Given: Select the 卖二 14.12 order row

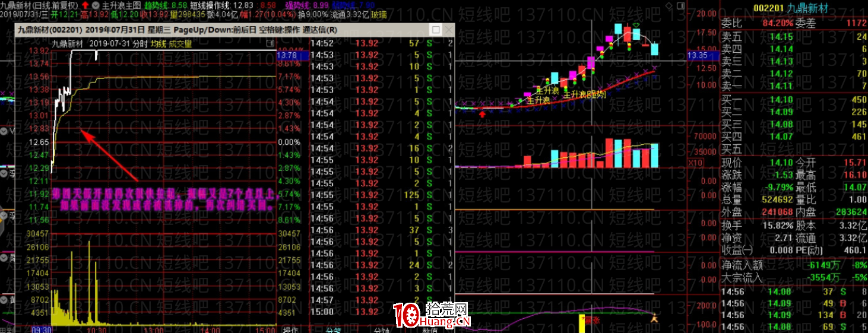Looking at the screenshot, I should (794, 74).
